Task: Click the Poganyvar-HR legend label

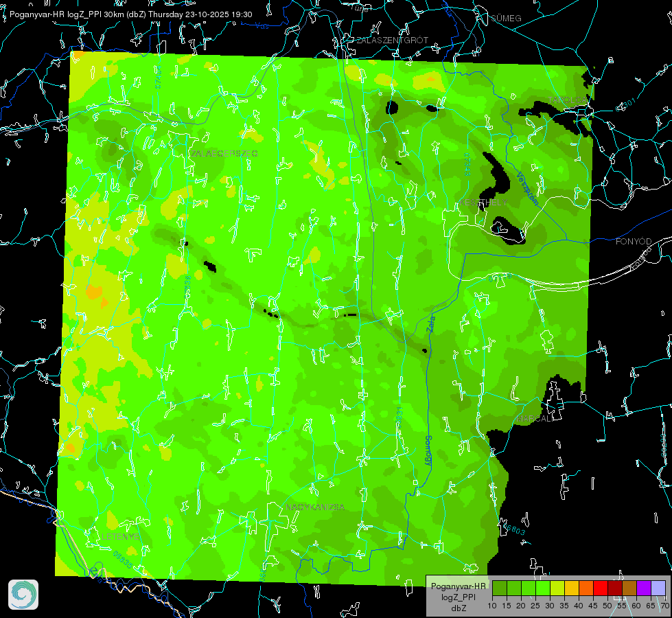Action: click(x=458, y=586)
